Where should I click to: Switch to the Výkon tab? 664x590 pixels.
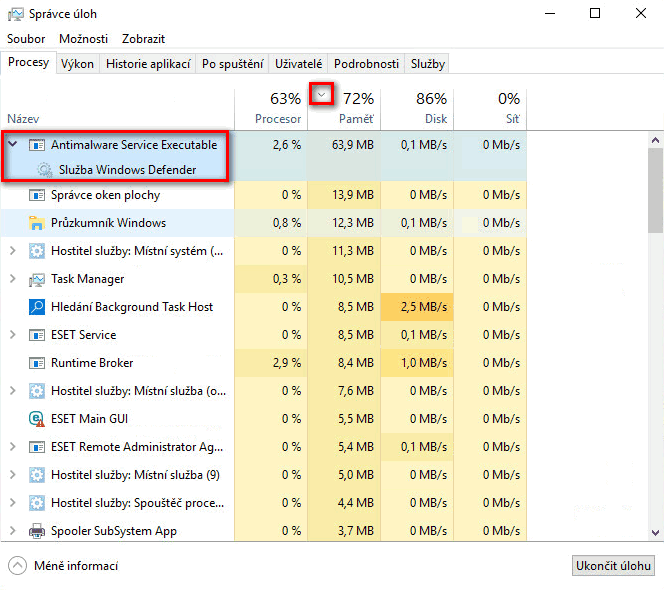tap(77, 64)
